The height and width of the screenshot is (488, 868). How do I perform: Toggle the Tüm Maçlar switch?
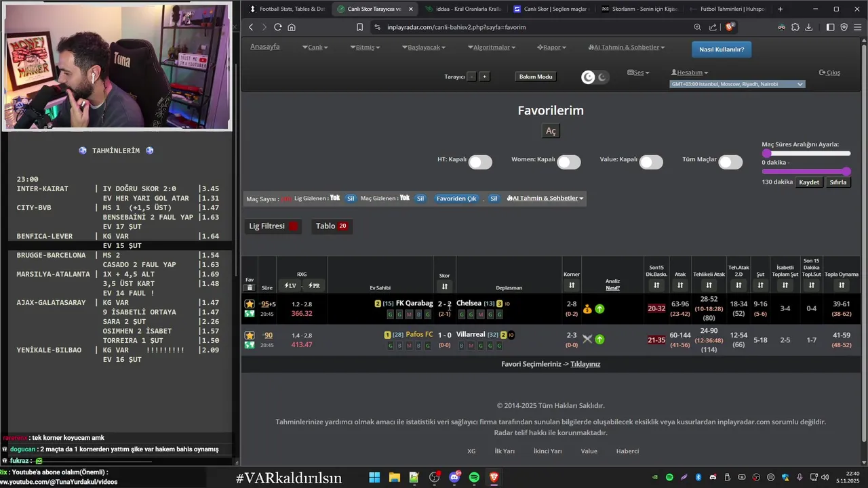(x=730, y=162)
